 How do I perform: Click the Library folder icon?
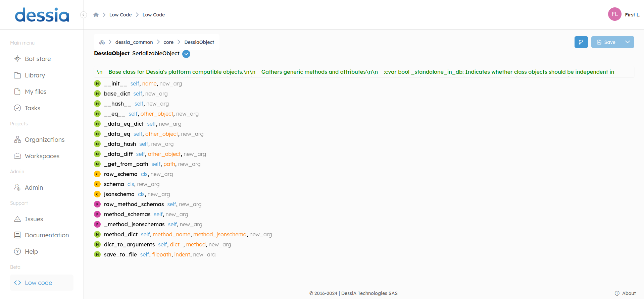click(17, 75)
